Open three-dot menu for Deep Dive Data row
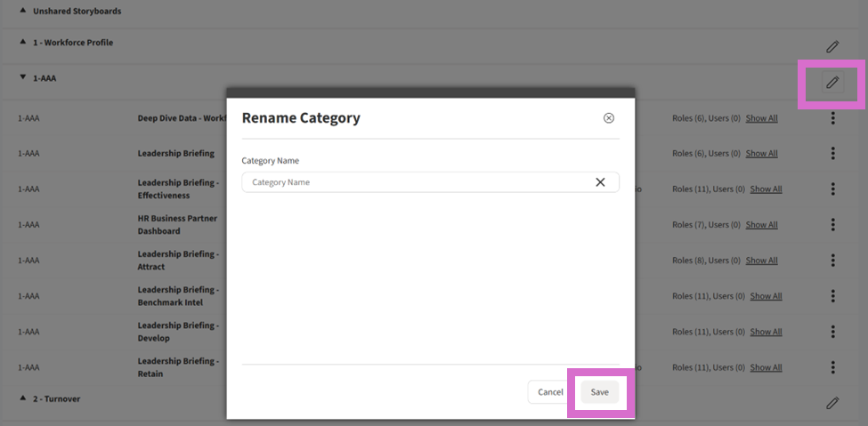Screen dimensions: 868x426 pos(832,118)
